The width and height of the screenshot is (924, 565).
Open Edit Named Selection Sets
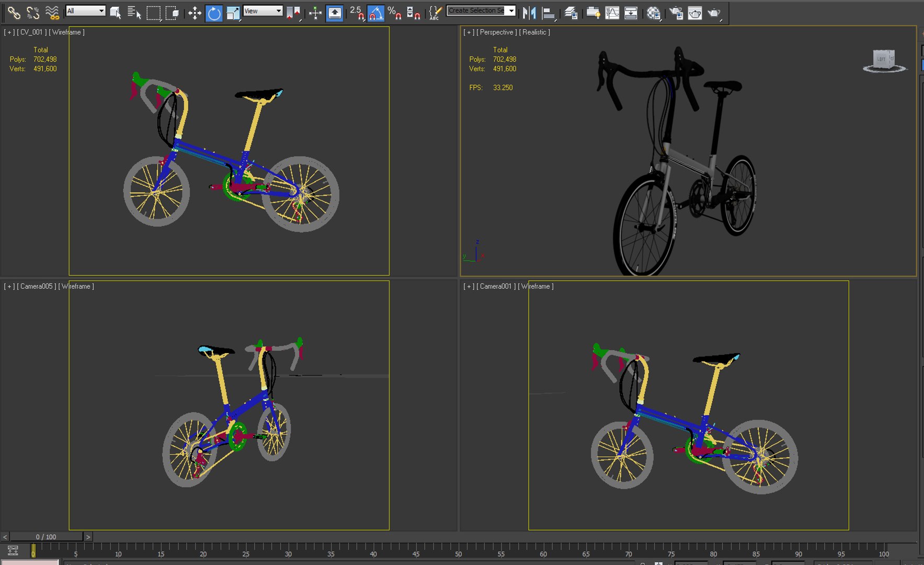click(x=435, y=13)
